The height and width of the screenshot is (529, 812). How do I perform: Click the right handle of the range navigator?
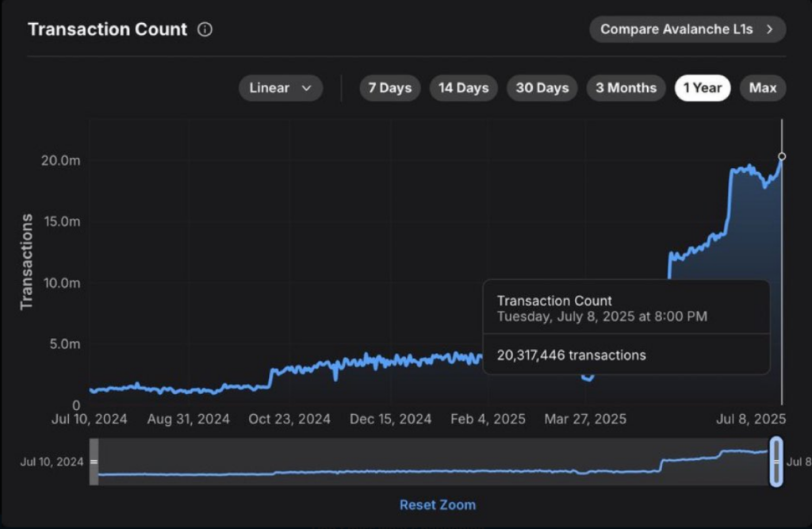coord(776,462)
